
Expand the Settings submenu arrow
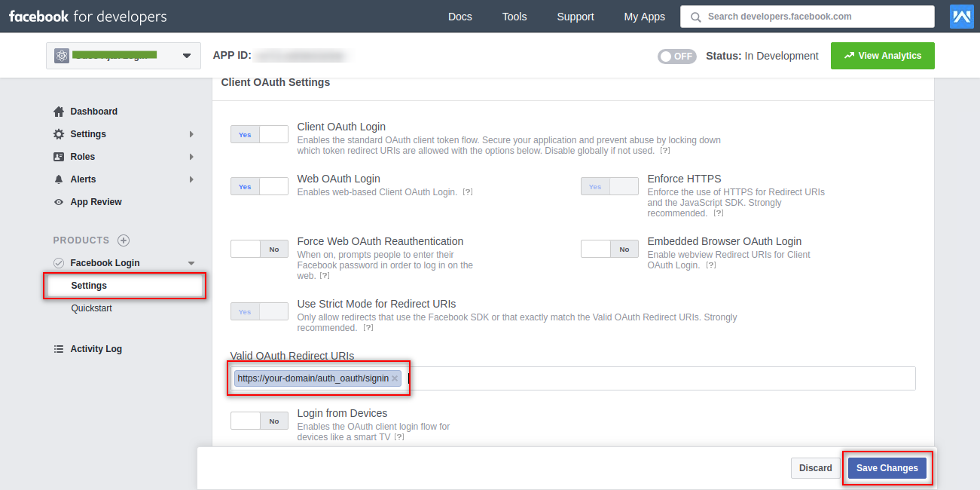tap(191, 134)
